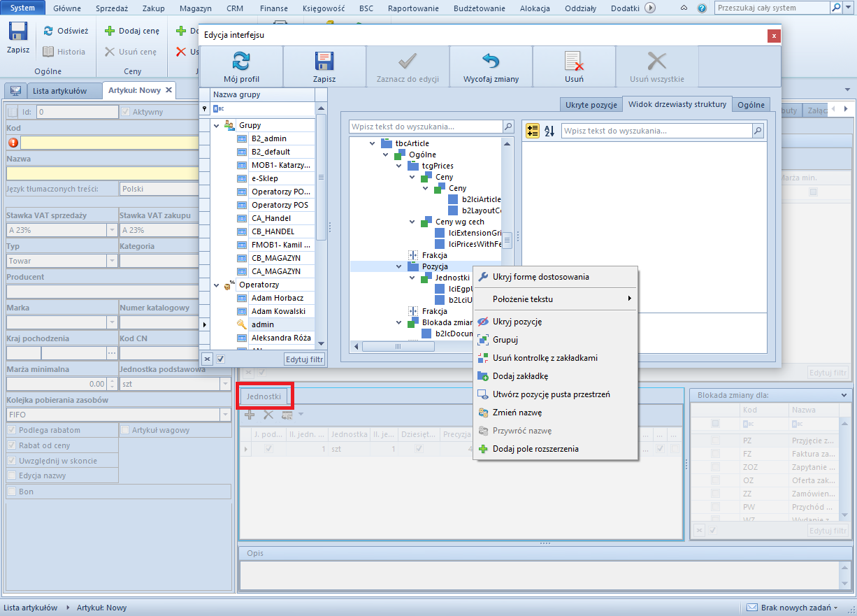Toggle Artykuł wagowy checkbox

126,430
